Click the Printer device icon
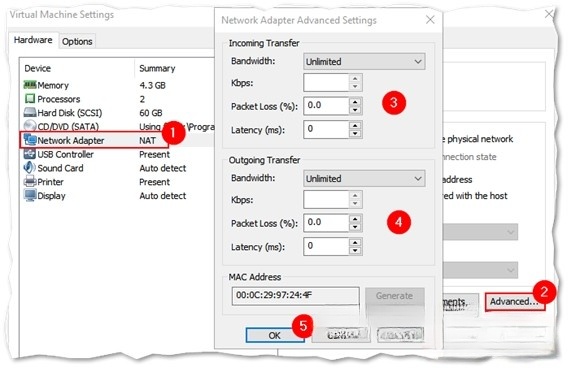 coord(30,181)
